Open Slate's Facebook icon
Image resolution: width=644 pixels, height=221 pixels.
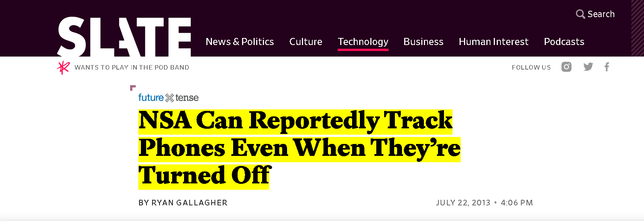click(x=607, y=67)
